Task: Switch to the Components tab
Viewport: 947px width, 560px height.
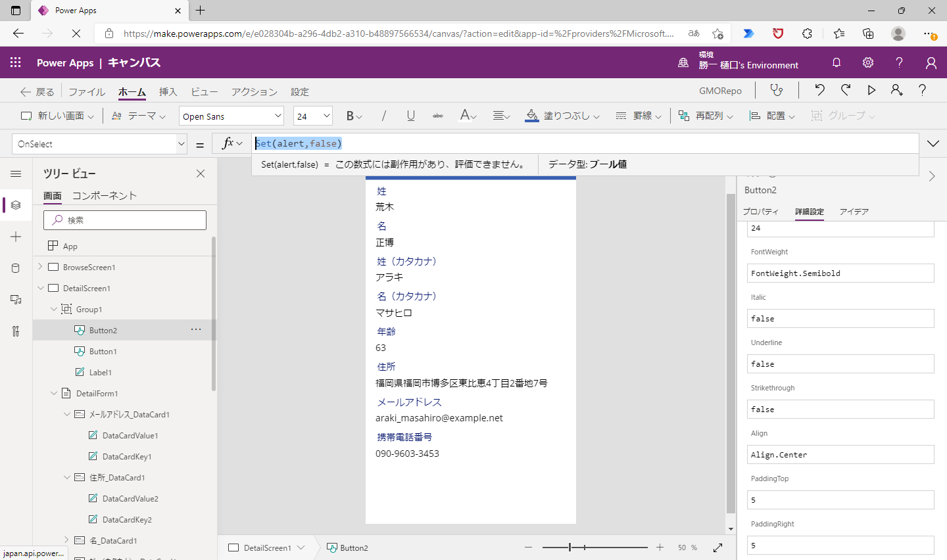Action: 105,196
